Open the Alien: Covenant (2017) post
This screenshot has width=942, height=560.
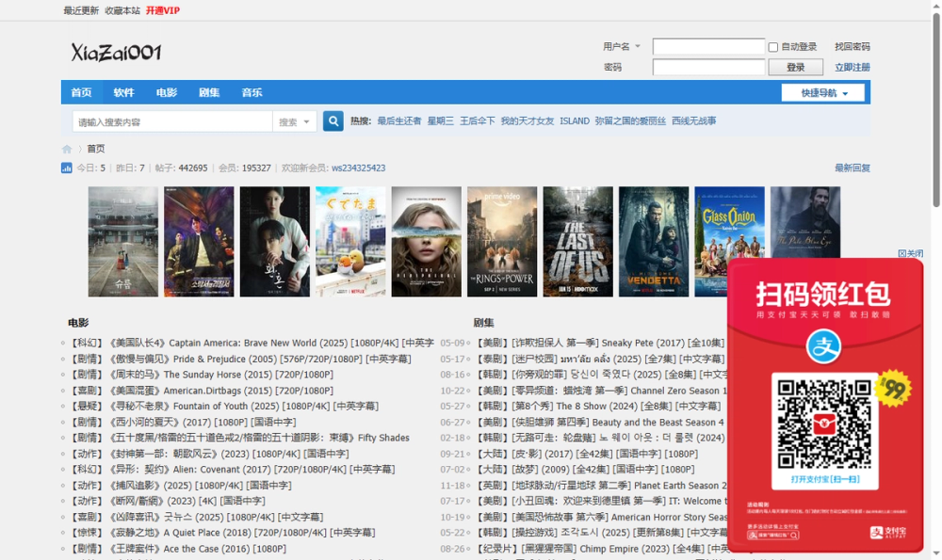point(232,470)
